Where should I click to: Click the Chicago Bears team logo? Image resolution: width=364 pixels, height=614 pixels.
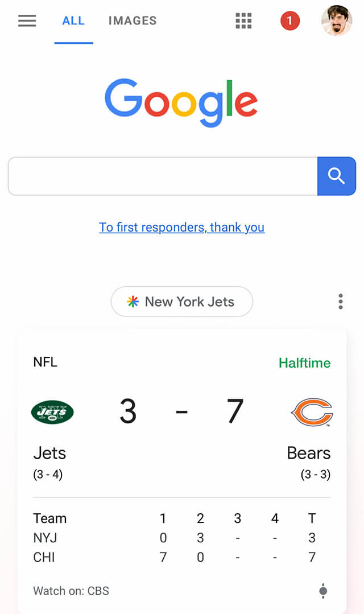(312, 411)
